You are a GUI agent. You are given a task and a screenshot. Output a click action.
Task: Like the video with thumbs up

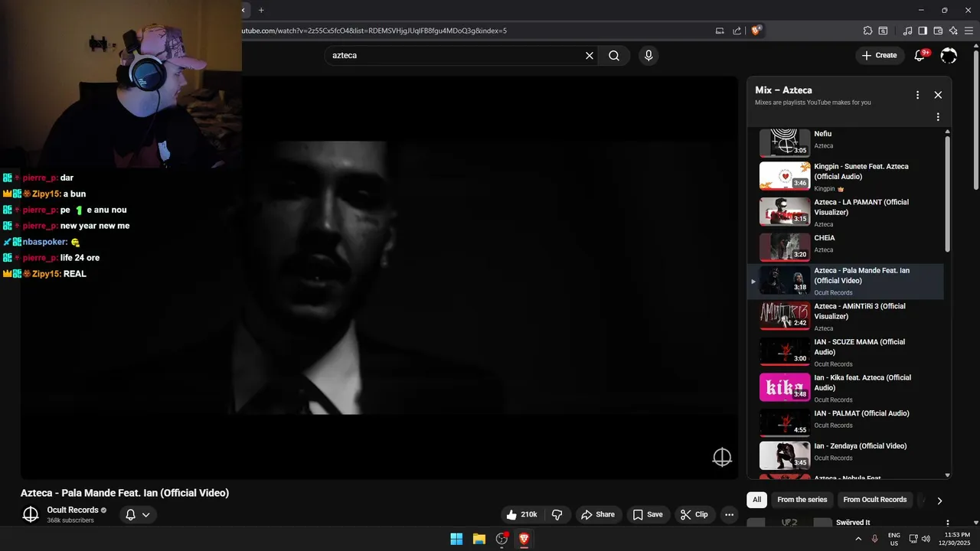click(521, 514)
